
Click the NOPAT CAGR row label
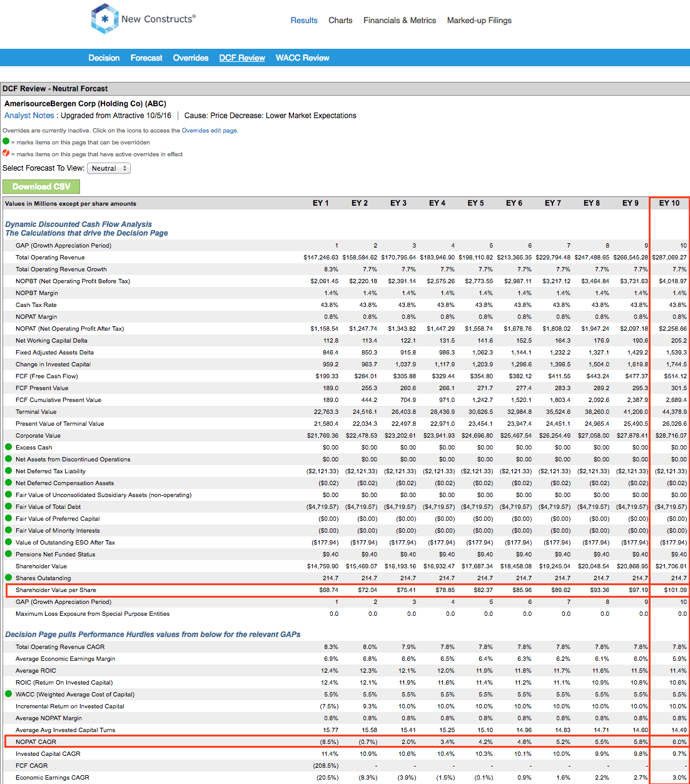36,742
